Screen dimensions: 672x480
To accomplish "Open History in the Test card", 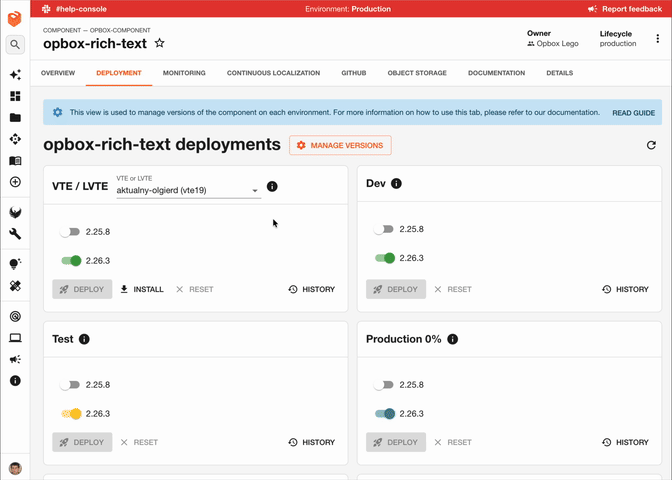I will (312, 442).
